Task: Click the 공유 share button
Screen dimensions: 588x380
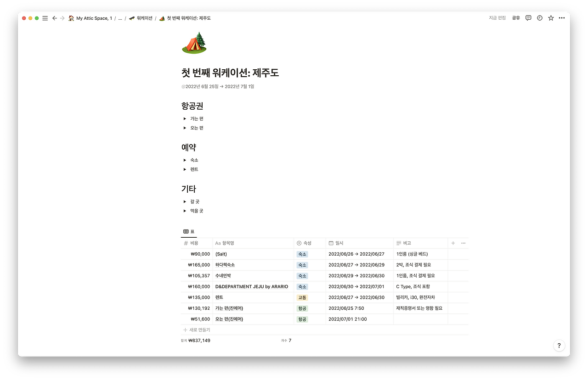Action: pyautogui.click(x=515, y=18)
